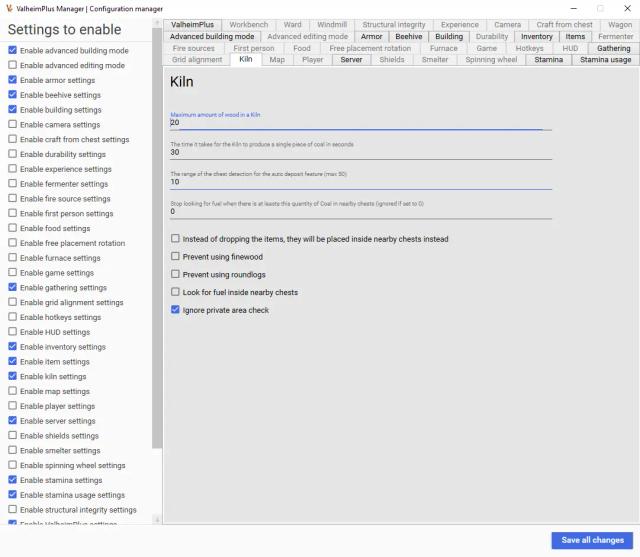
Task: Select the Beehive tab
Action: [409, 36]
